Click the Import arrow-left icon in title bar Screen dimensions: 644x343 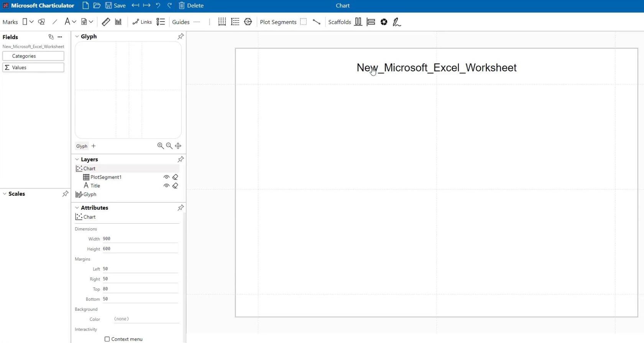click(135, 5)
